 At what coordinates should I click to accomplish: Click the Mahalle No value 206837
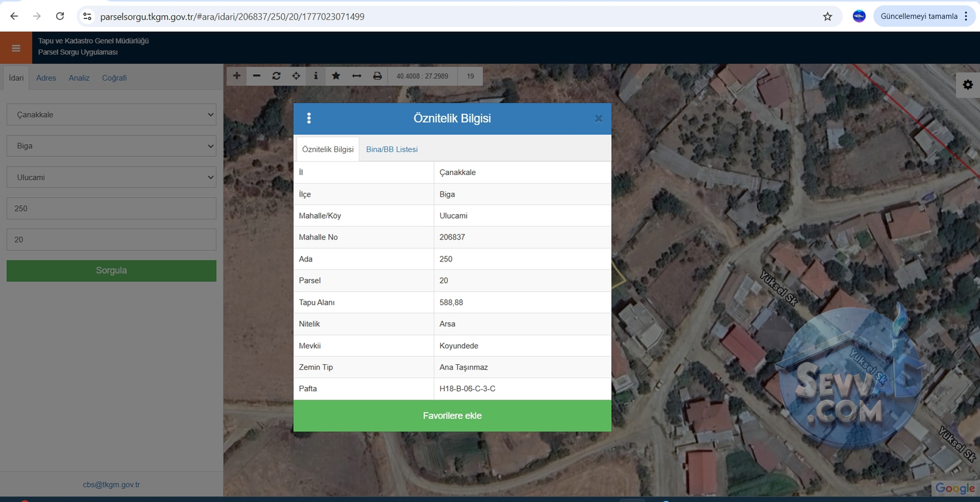click(x=452, y=237)
